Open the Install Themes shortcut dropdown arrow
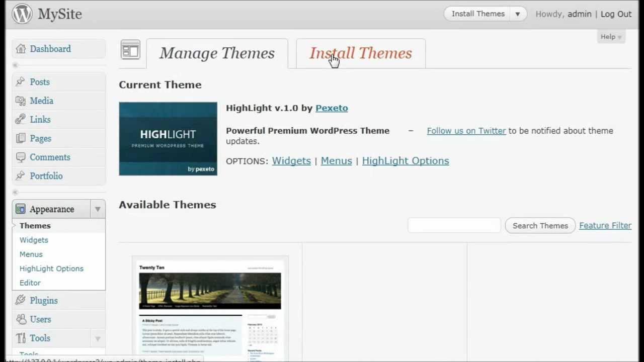This screenshot has height=362, width=644. click(x=518, y=14)
